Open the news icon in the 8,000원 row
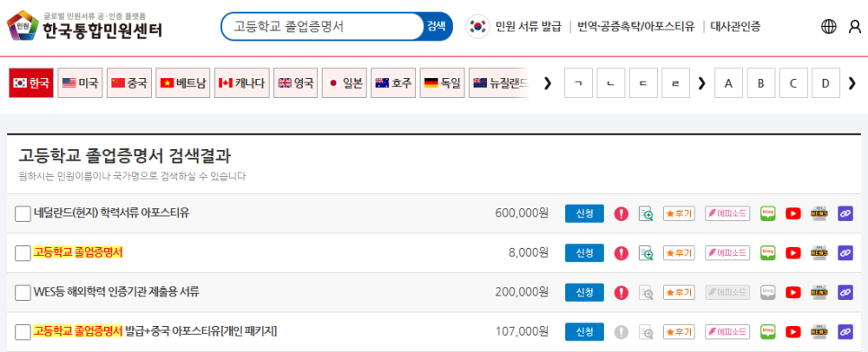 819,252
